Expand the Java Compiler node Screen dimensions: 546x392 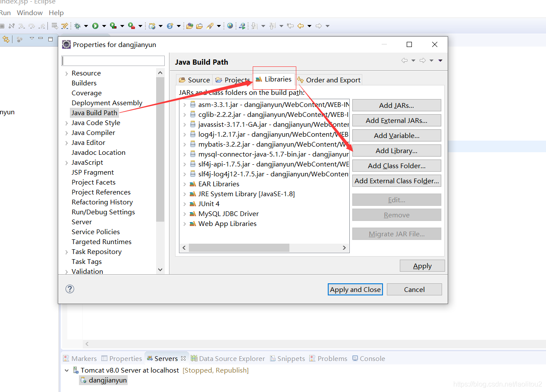coord(66,133)
